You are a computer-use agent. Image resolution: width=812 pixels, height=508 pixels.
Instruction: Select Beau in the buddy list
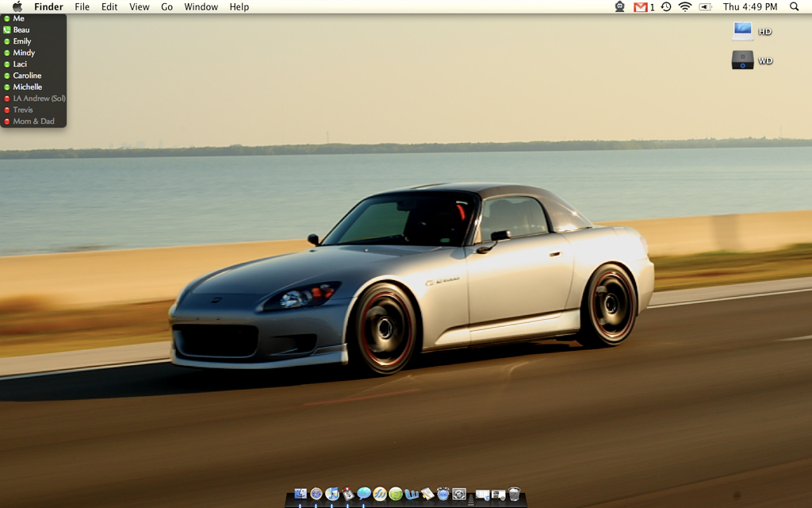21,30
